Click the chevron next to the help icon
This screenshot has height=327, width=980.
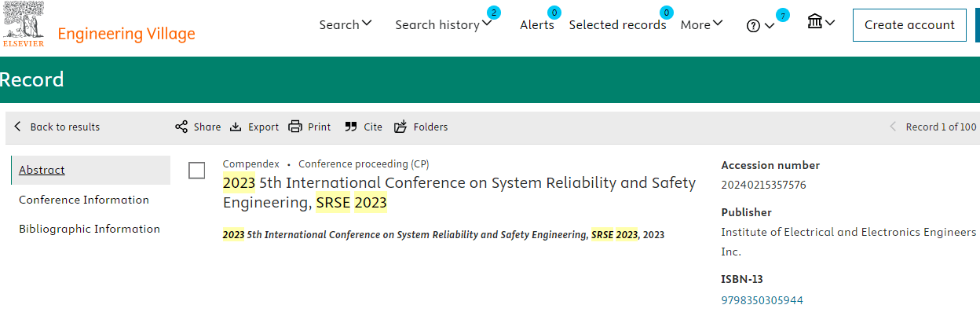click(x=769, y=26)
